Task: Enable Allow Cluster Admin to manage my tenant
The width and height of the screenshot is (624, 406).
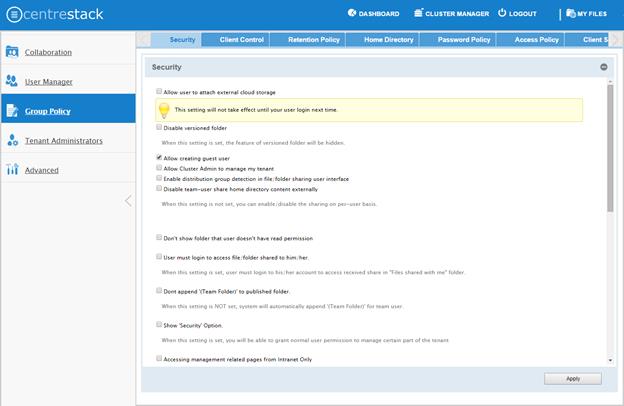Action: click(x=159, y=168)
